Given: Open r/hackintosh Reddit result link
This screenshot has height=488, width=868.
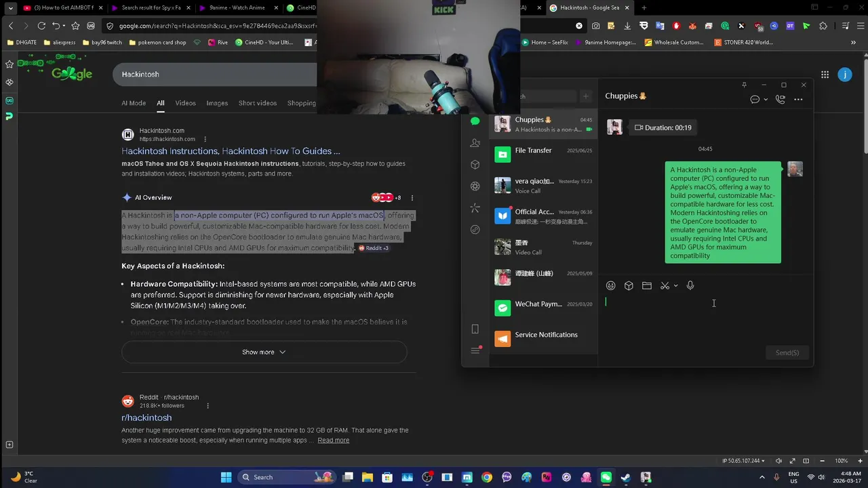Looking at the screenshot, I should coord(146,418).
